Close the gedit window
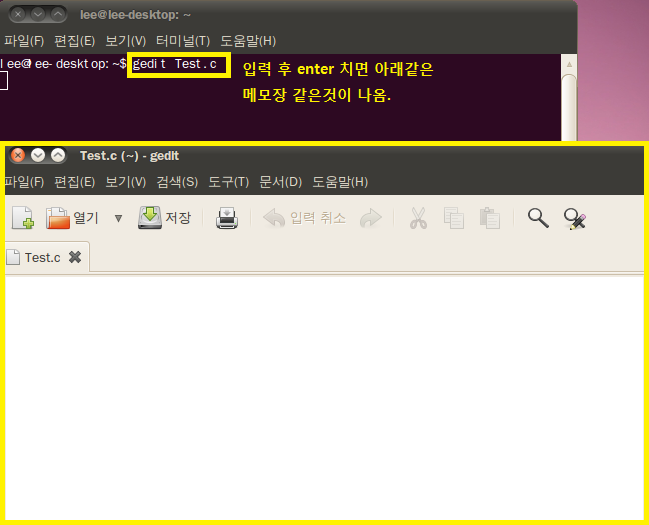Screen dimensions: 649x525 coord(18,155)
